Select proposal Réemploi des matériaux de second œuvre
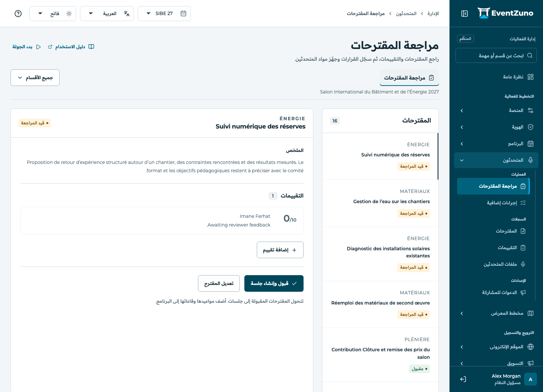This screenshot has height=392, width=543. tap(380, 304)
